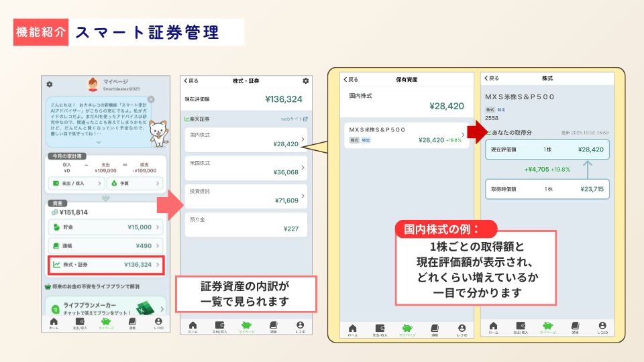Open the 国内株式 ¥28,420 row
This screenshot has width=644, height=362.
click(245, 139)
